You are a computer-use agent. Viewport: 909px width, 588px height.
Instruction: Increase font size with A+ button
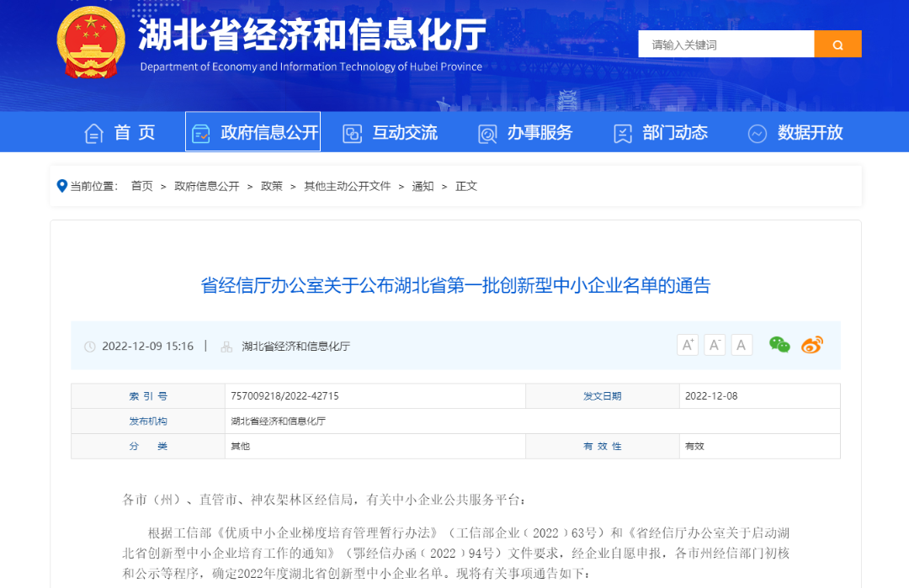click(688, 345)
